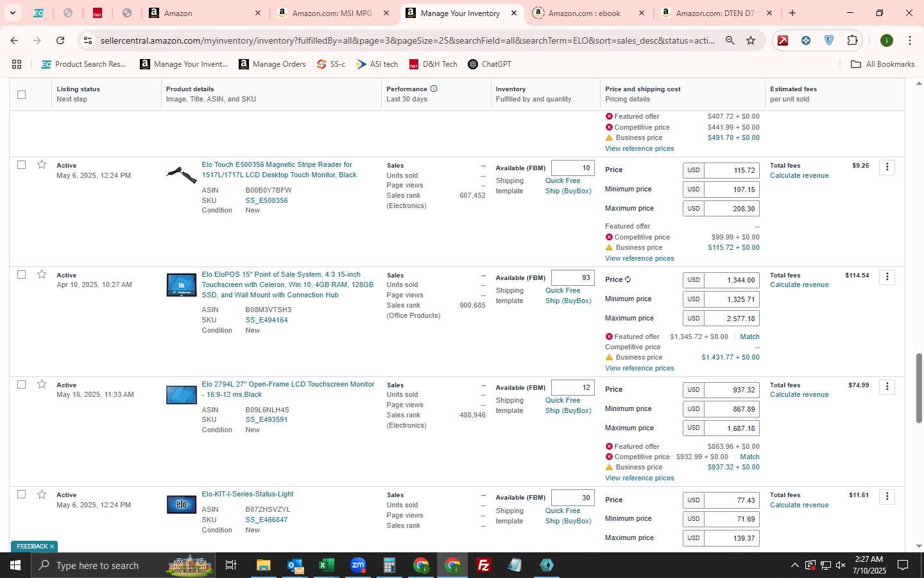
Task: Switch to the Amazon.com : ebook tab
Action: click(589, 13)
